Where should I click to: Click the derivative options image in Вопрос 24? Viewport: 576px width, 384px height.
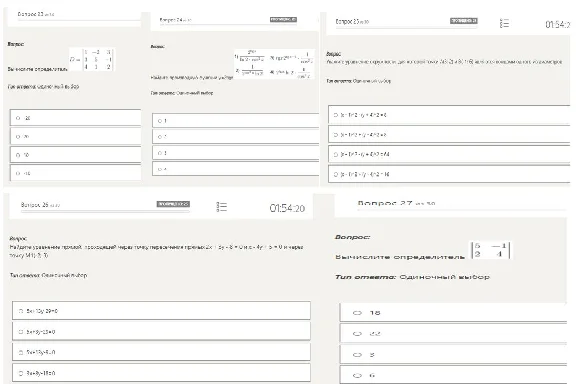(x=274, y=64)
